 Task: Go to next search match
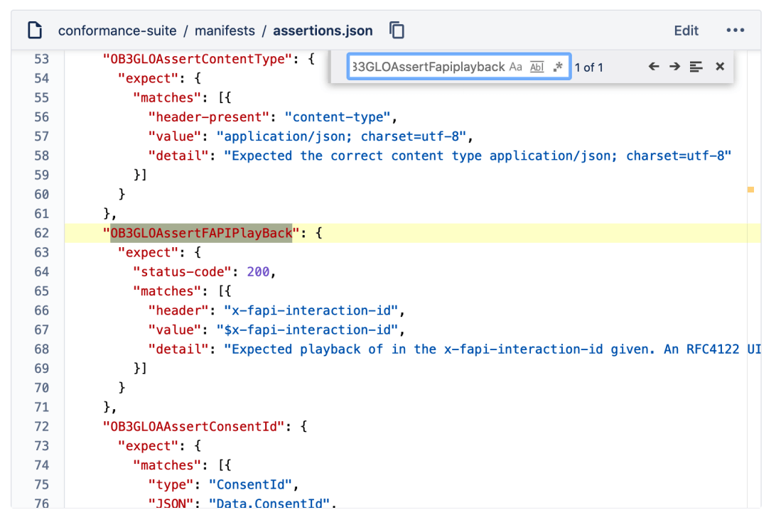point(674,67)
